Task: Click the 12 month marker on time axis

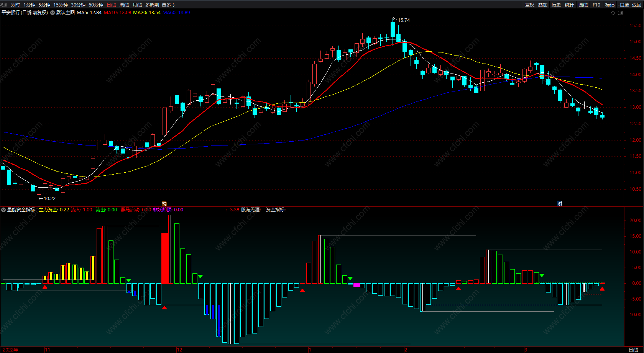Action: click(179, 350)
